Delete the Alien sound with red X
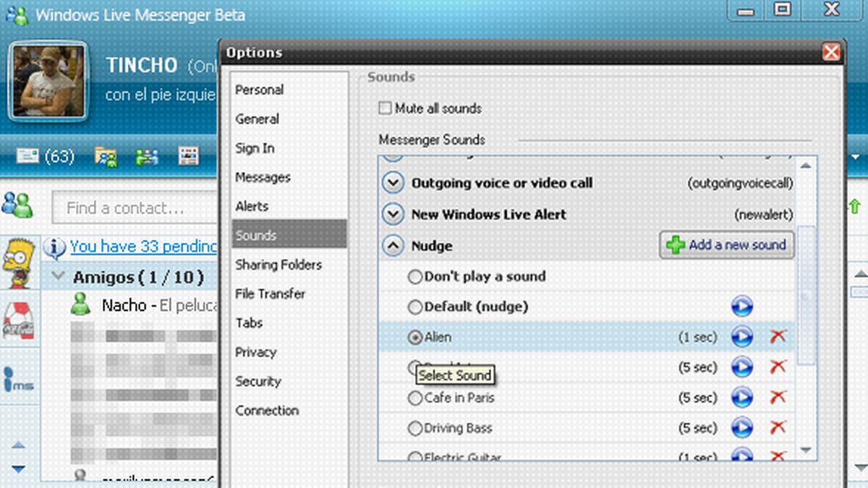This screenshot has width=868, height=488. (778, 337)
